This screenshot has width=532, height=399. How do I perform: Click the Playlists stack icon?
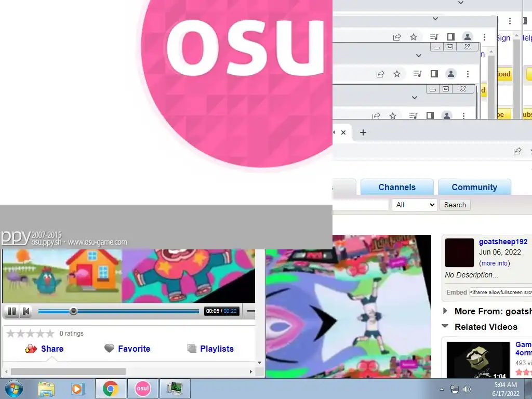192,349
